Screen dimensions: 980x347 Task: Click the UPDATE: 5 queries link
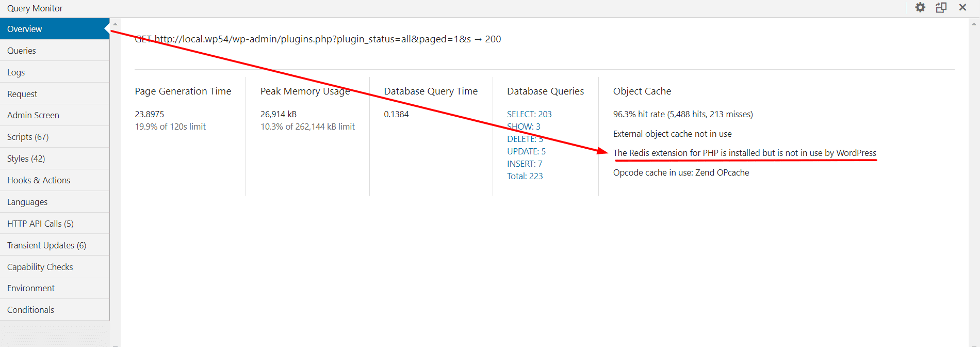tap(526, 151)
